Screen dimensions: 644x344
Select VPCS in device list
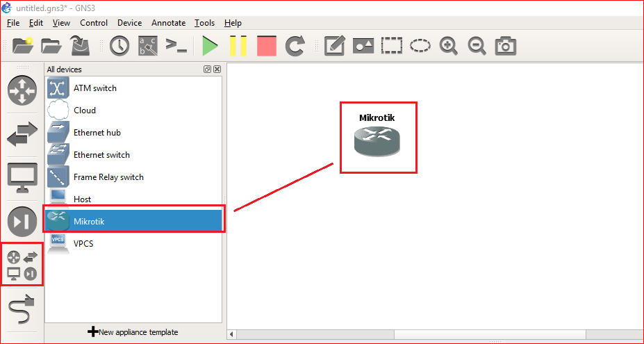click(x=133, y=243)
